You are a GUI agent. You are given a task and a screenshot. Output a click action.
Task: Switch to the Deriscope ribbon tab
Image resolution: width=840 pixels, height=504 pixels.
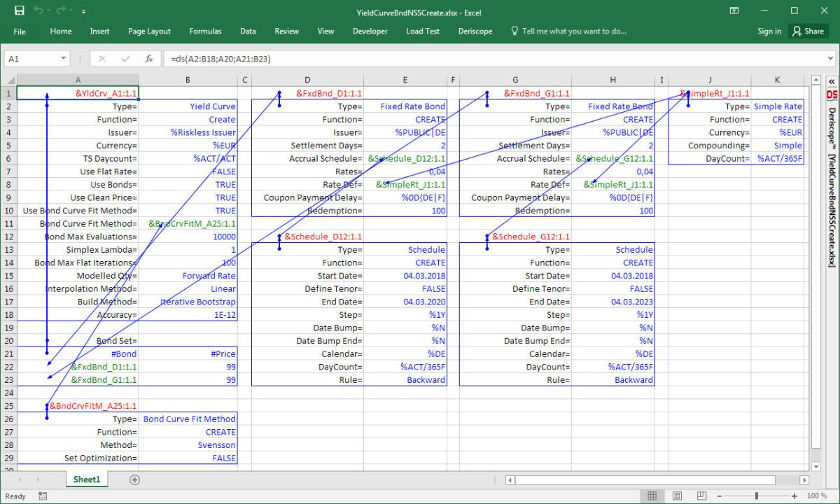(x=475, y=31)
